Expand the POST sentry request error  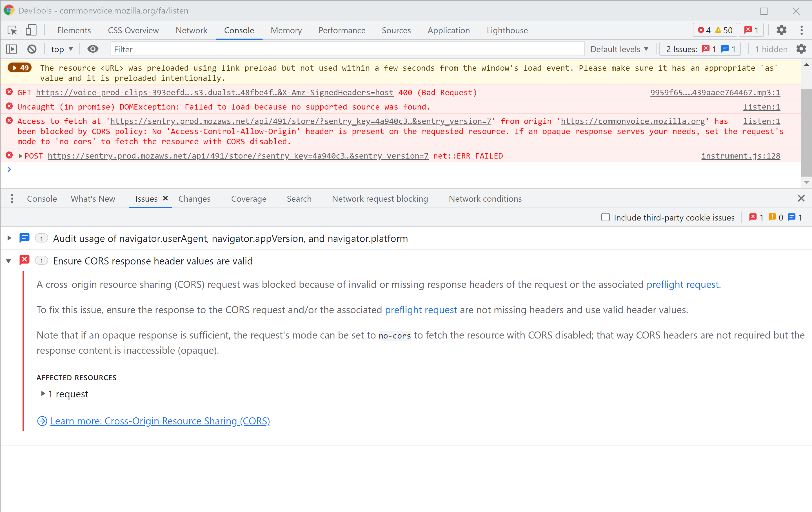coord(20,156)
